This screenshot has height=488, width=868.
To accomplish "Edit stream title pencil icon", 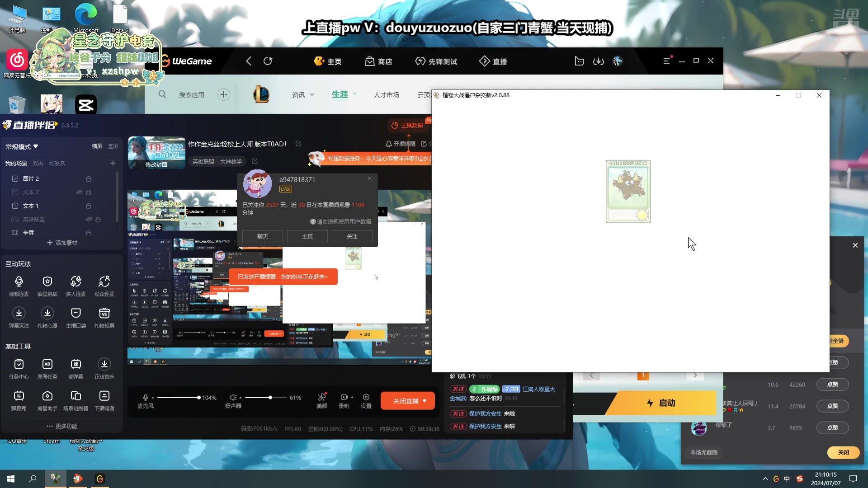I will 298,144.
